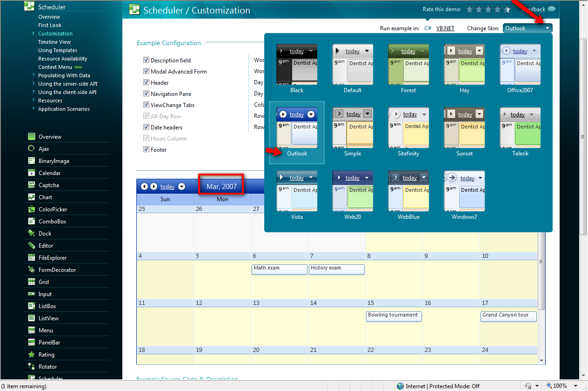588x391 pixels.
Task: Click the Menu control icon
Action: click(x=32, y=330)
